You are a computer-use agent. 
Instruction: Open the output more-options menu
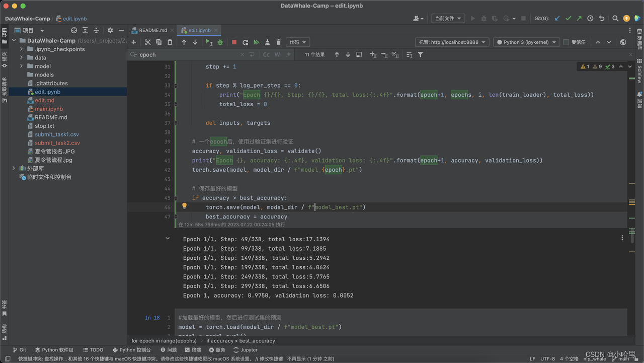pos(622,238)
